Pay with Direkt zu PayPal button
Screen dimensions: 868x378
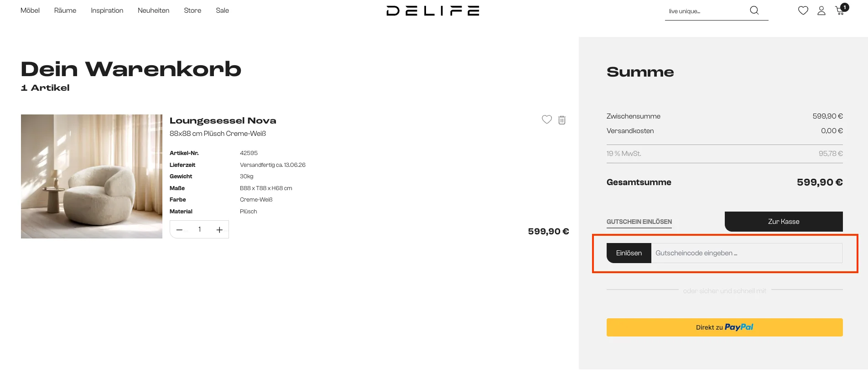click(x=724, y=327)
